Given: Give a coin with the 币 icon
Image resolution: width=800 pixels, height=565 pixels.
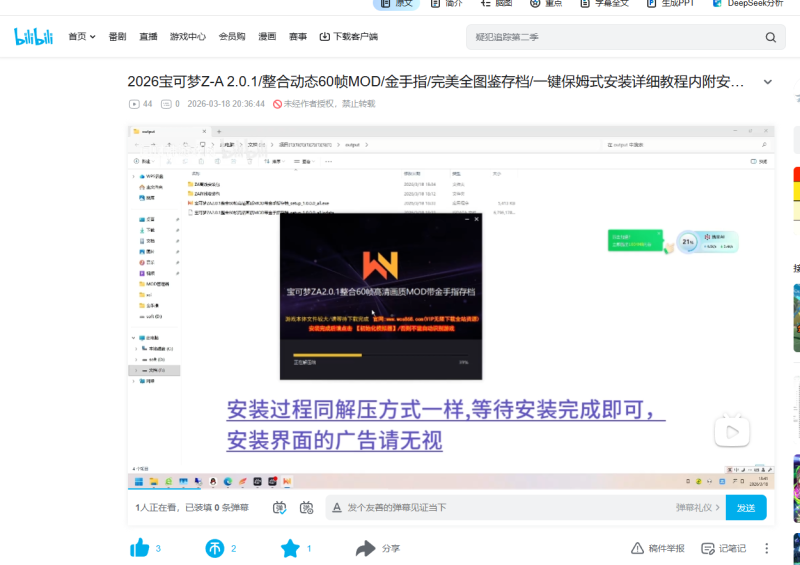Looking at the screenshot, I should pos(215,548).
